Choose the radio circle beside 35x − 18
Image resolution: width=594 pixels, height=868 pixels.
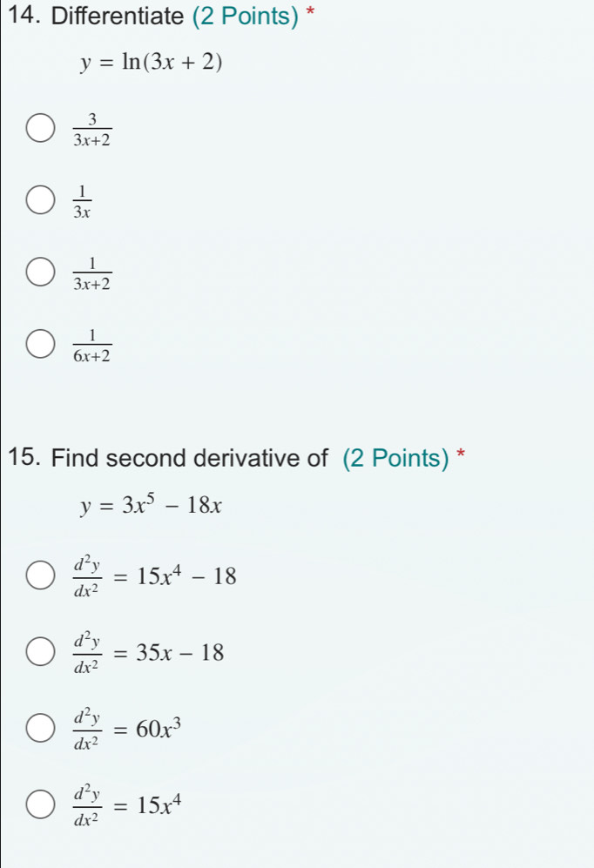tap(39, 652)
